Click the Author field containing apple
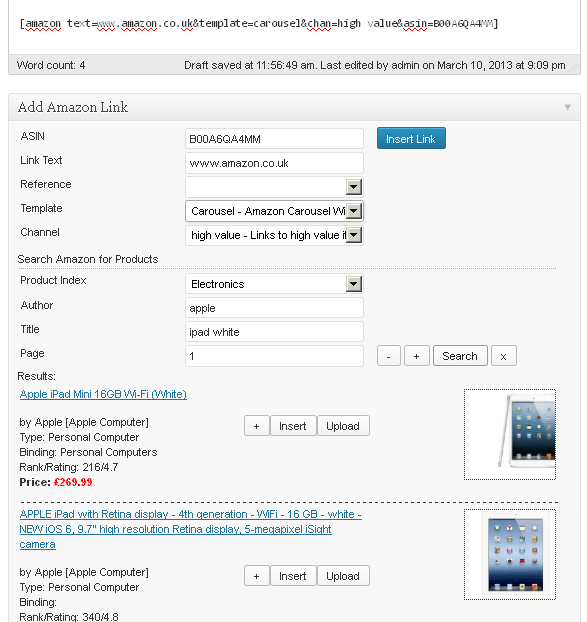Screen dimensions: 587x622 [274, 308]
